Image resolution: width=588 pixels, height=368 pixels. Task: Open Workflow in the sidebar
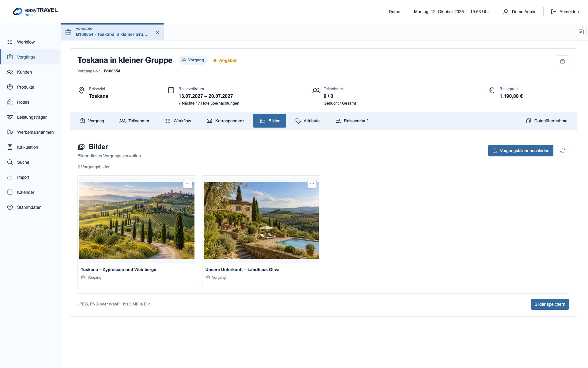point(31,42)
